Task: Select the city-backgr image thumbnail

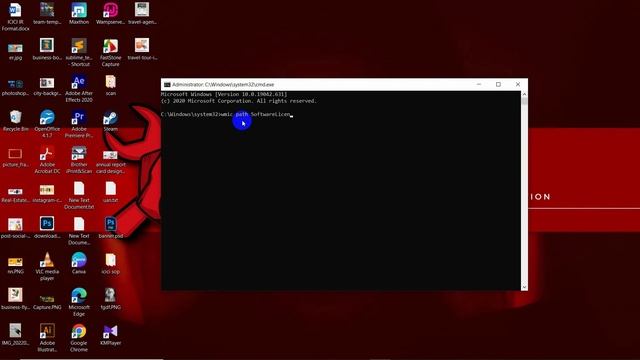Action: (47, 83)
